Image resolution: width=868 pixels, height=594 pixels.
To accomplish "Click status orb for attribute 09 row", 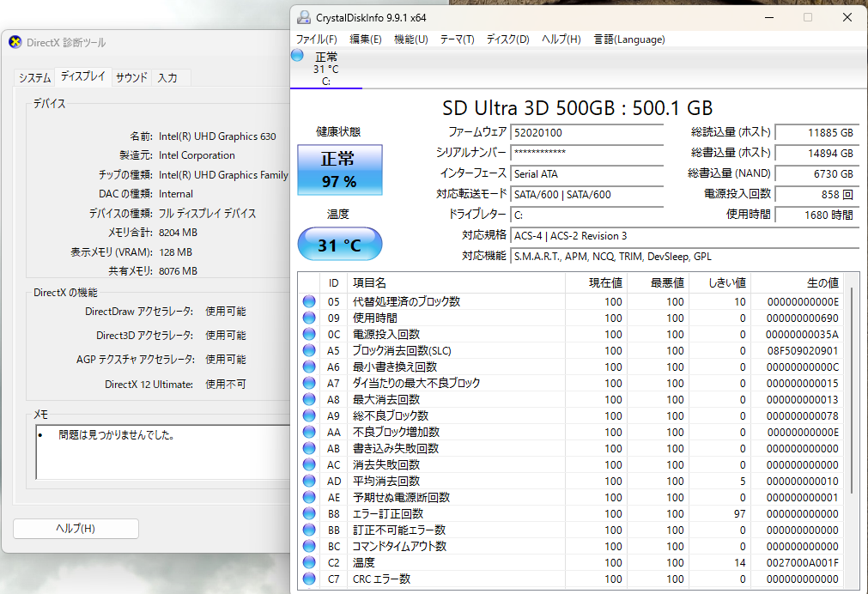I will click(x=309, y=318).
